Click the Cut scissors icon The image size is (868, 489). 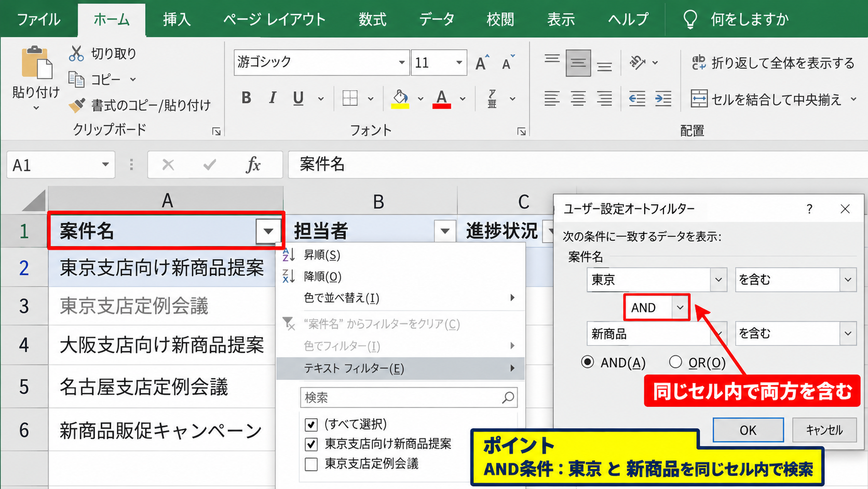click(76, 54)
